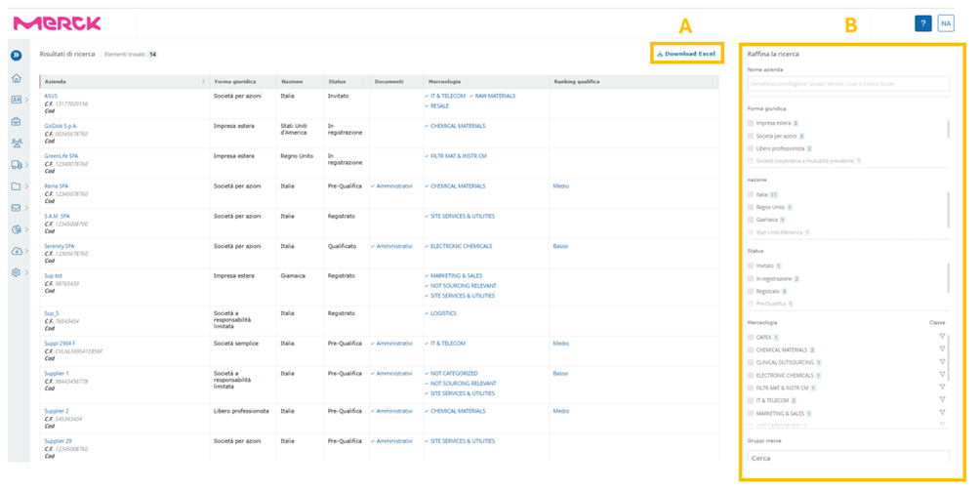
Task: Check the In registrazione status filter
Action: 751,278
